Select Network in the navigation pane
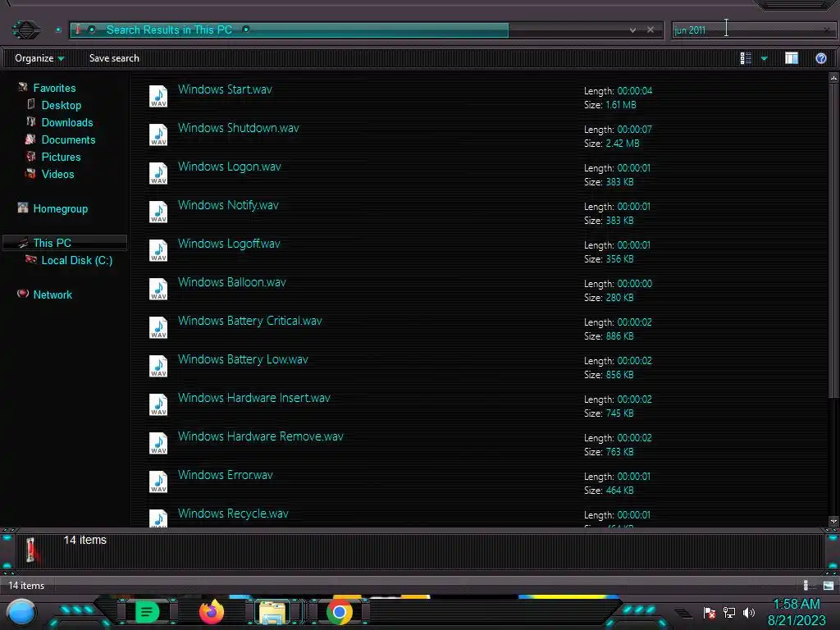 (x=52, y=294)
